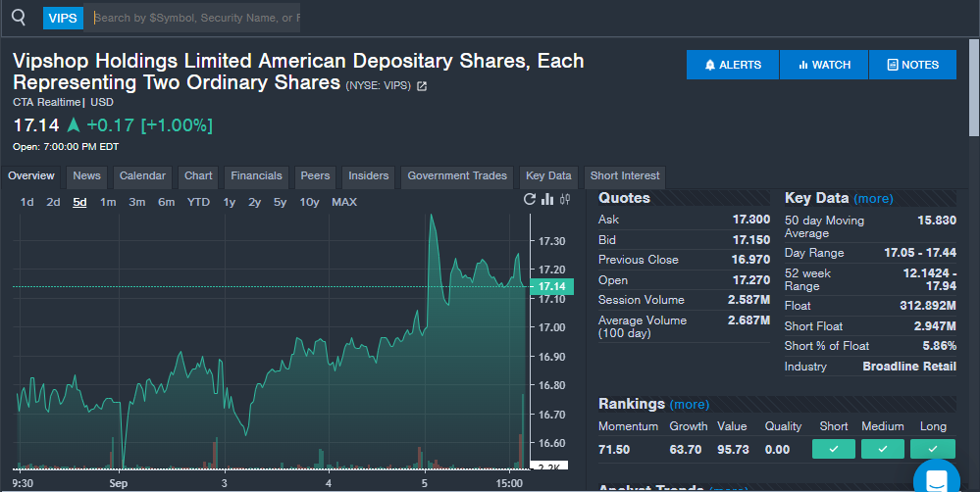Click the Short Float value 2.947M
The height and width of the screenshot is (492, 980).
pyautogui.click(x=935, y=326)
